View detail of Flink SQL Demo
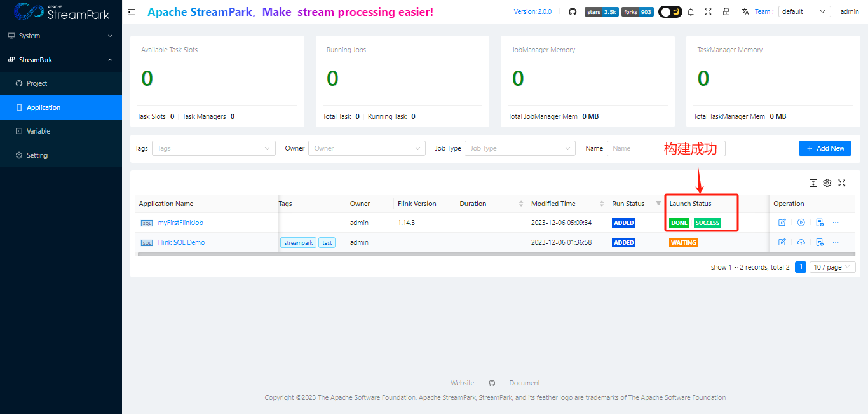 pyautogui.click(x=820, y=242)
